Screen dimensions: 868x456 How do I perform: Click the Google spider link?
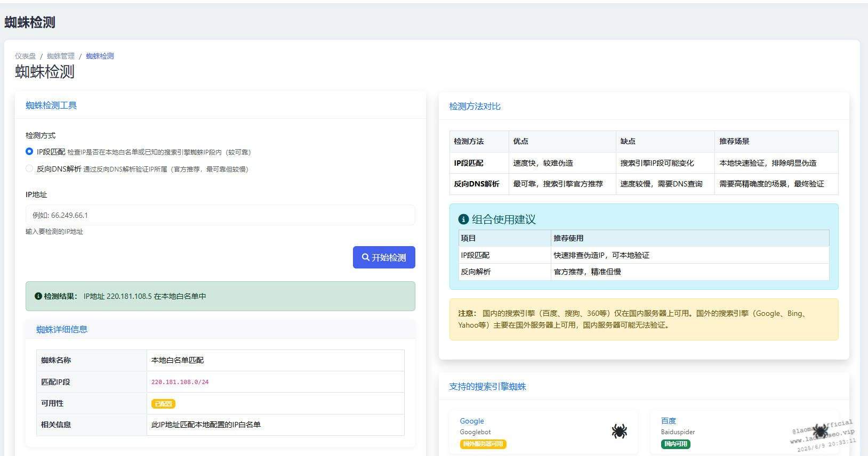[472, 421]
